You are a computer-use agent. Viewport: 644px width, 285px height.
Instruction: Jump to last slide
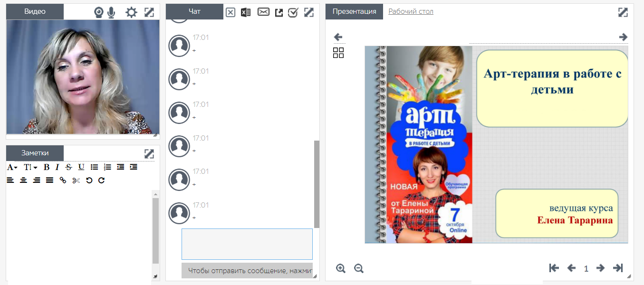[x=618, y=268]
